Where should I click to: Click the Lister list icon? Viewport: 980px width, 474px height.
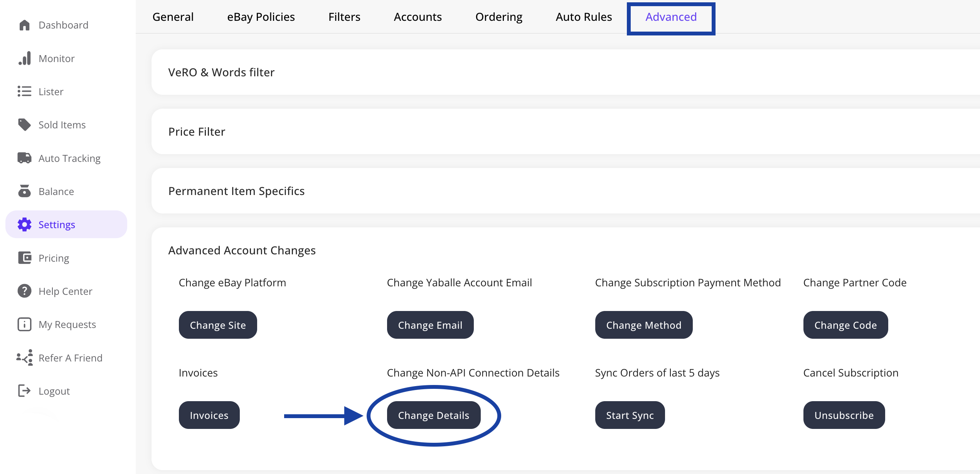24,92
